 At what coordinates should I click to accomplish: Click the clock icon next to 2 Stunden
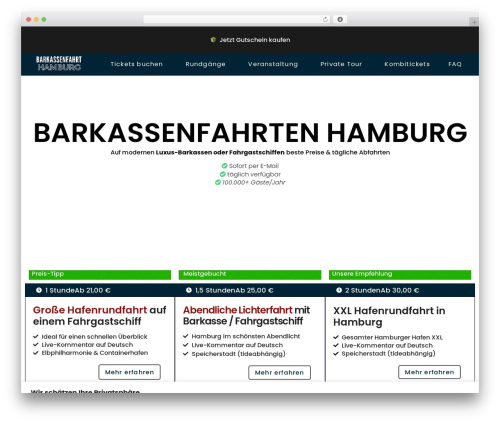pyautogui.click(x=339, y=290)
